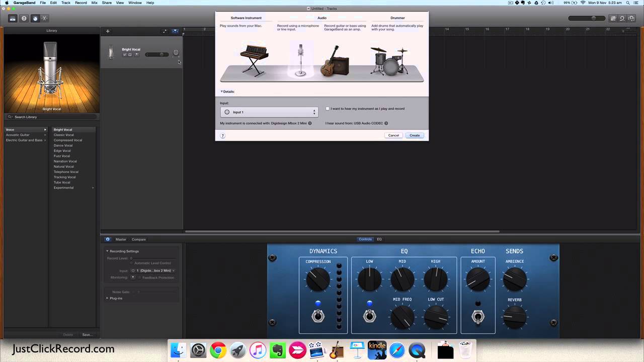Click the Compare button
644x362 pixels.
pos(139,239)
